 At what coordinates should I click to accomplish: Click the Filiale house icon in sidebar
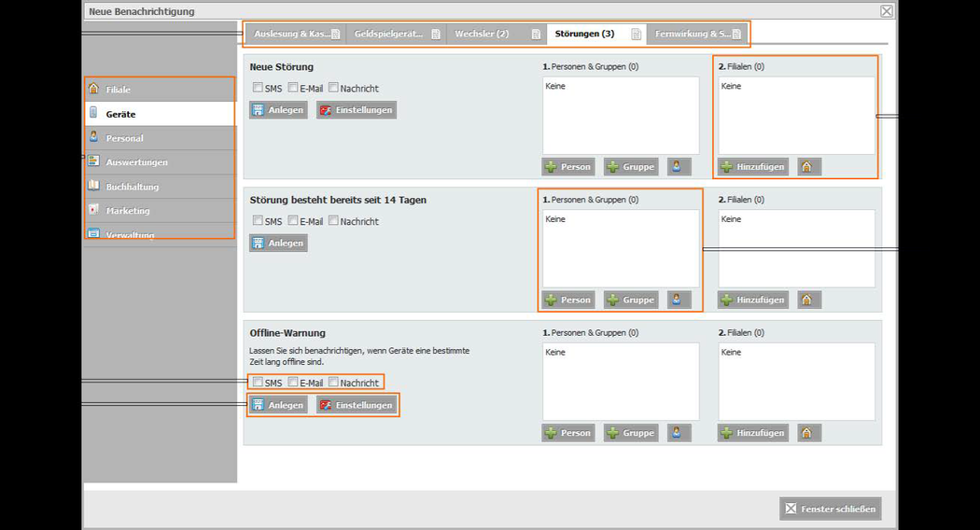click(93, 88)
